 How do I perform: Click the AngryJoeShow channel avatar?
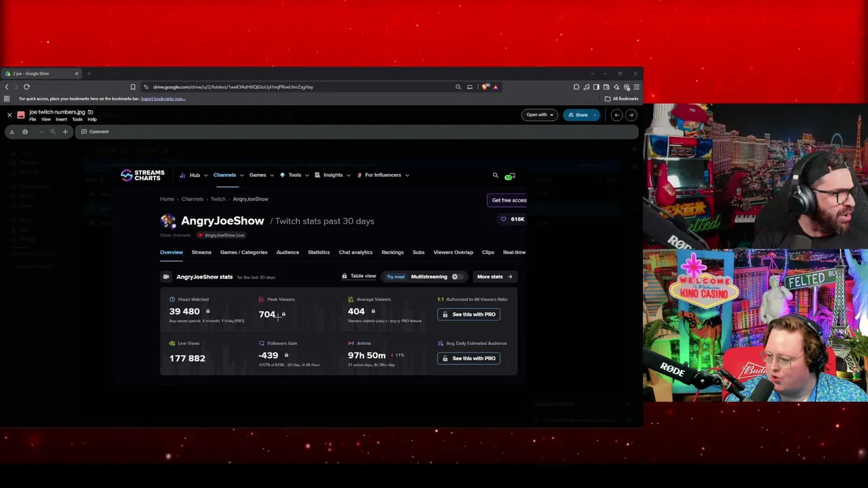[168, 221]
